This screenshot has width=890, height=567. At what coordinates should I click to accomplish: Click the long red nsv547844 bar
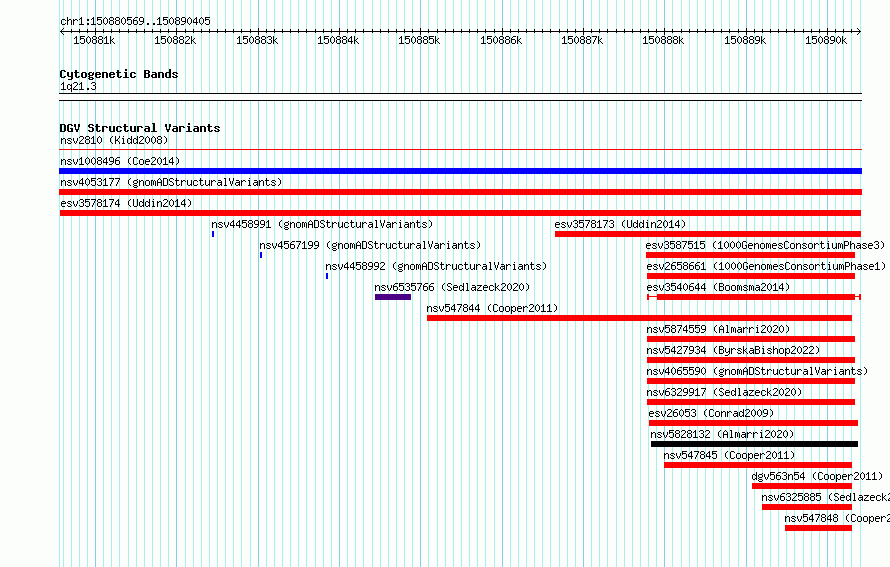639,318
